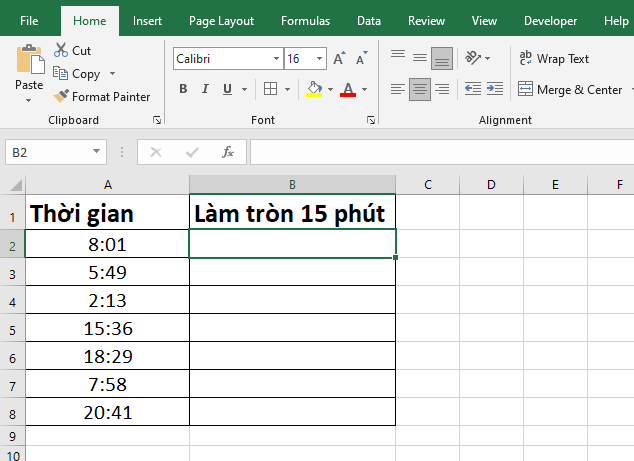Toggle Center horizontal alignment

click(x=420, y=89)
